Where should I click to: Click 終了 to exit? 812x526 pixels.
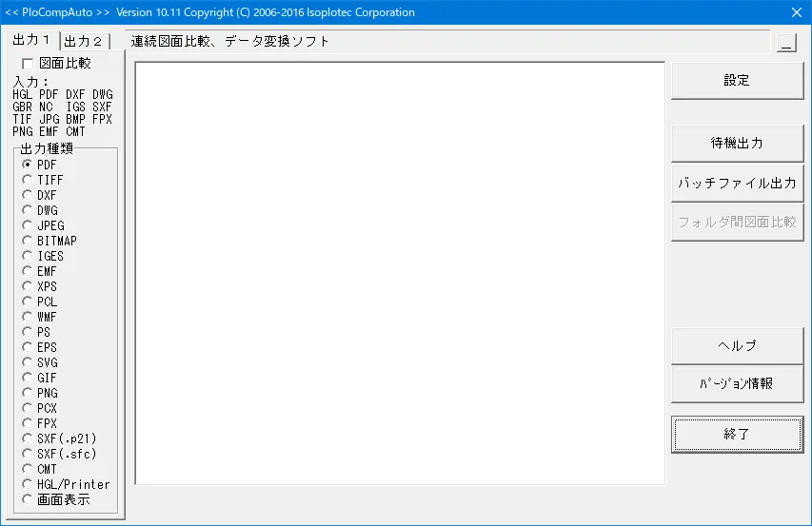(737, 434)
